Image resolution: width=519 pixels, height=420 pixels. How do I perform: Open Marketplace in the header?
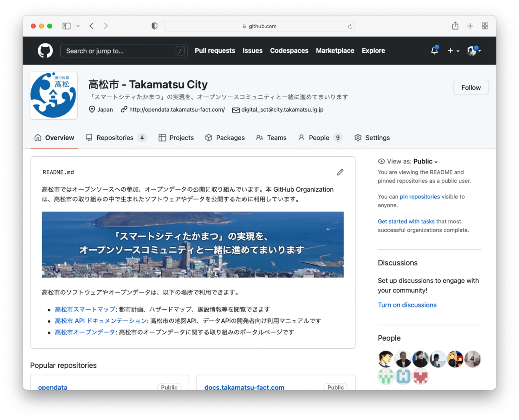click(335, 51)
